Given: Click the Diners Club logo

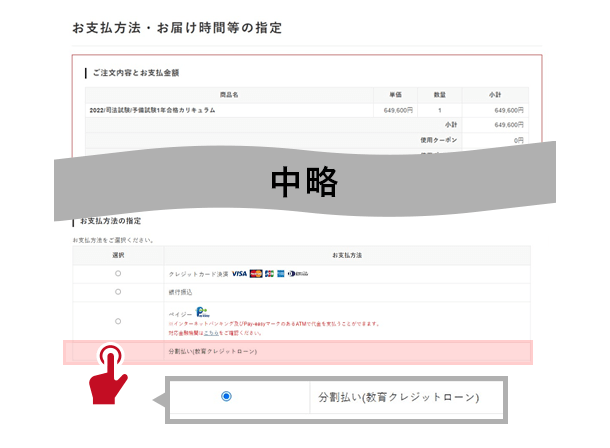Looking at the screenshot, I should [x=298, y=273].
